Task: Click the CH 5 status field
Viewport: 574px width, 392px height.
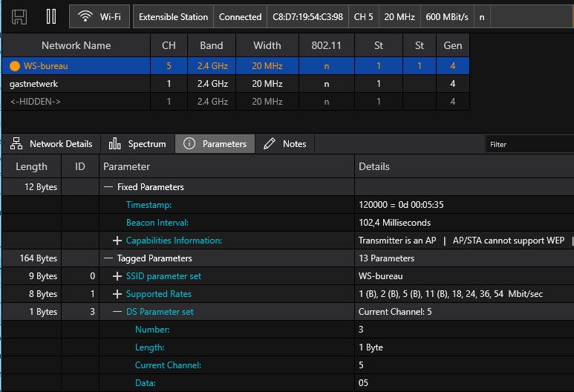Action: (x=364, y=17)
